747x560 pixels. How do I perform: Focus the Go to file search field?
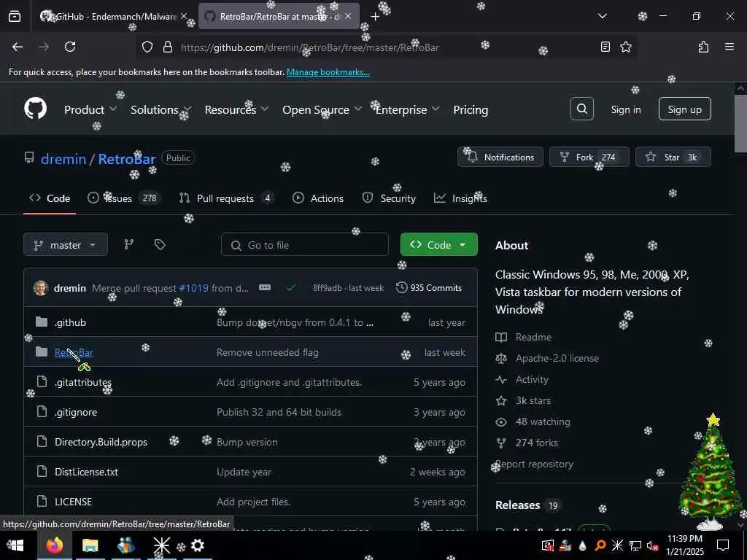pyautogui.click(x=305, y=245)
